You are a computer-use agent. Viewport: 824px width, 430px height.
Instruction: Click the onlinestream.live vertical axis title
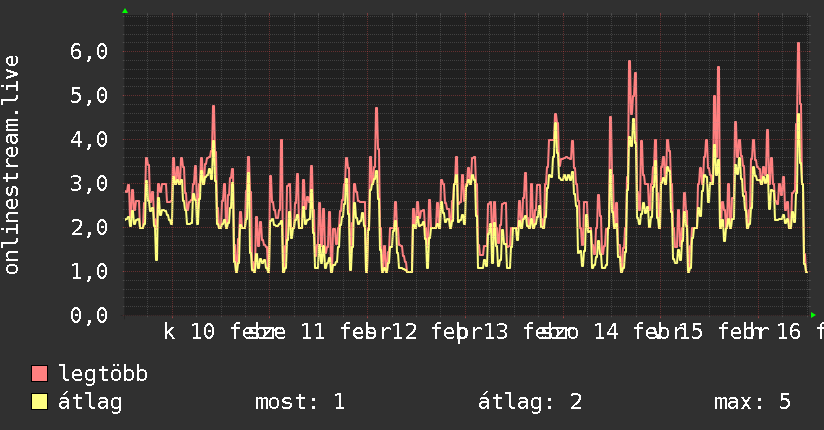pyautogui.click(x=11, y=165)
